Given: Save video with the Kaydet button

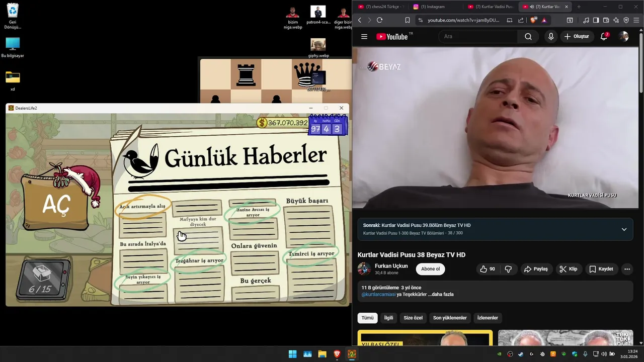Looking at the screenshot, I should [x=601, y=269].
